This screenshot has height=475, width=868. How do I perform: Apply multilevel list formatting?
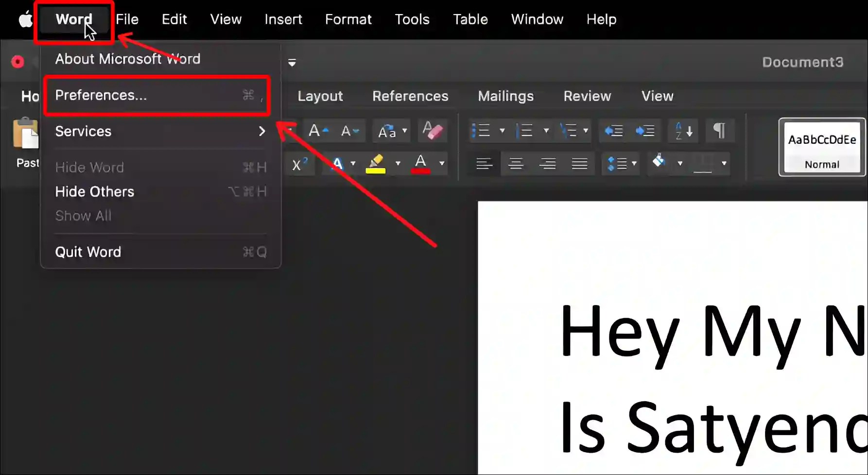click(568, 131)
